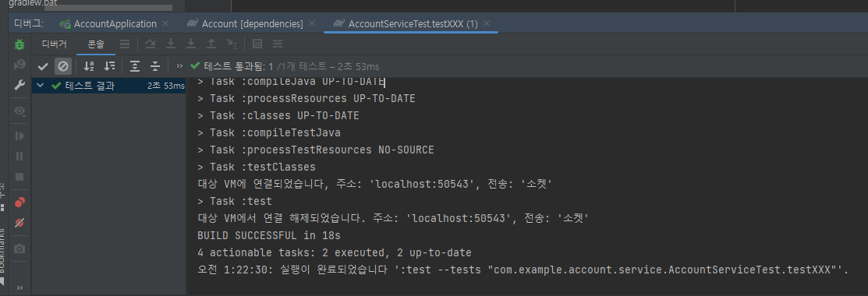The height and width of the screenshot is (296, 868).
Task: Click Evaluate Expression calculator icon
Action: [x=257, y=44]
